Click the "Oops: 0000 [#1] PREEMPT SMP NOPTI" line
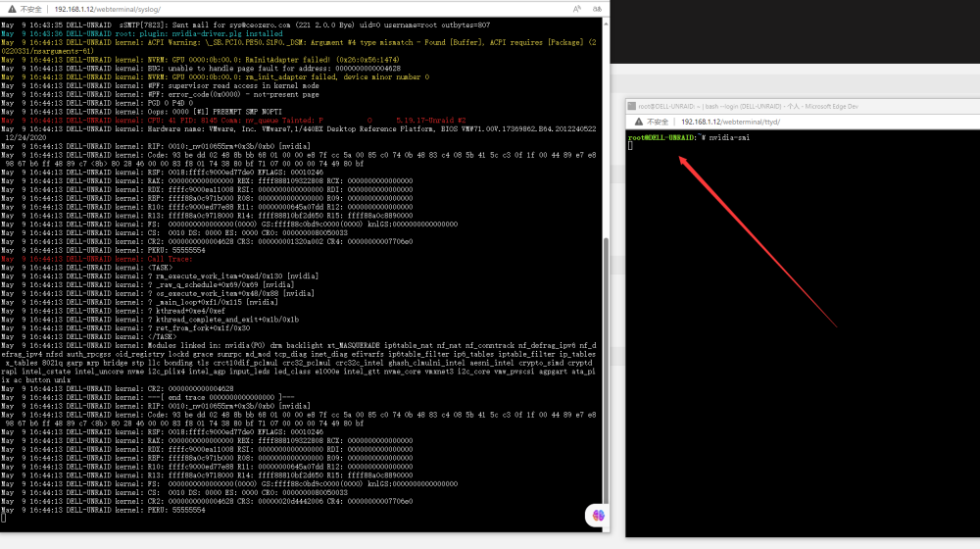The image size is (980, 549). click(x=141, y=112)
